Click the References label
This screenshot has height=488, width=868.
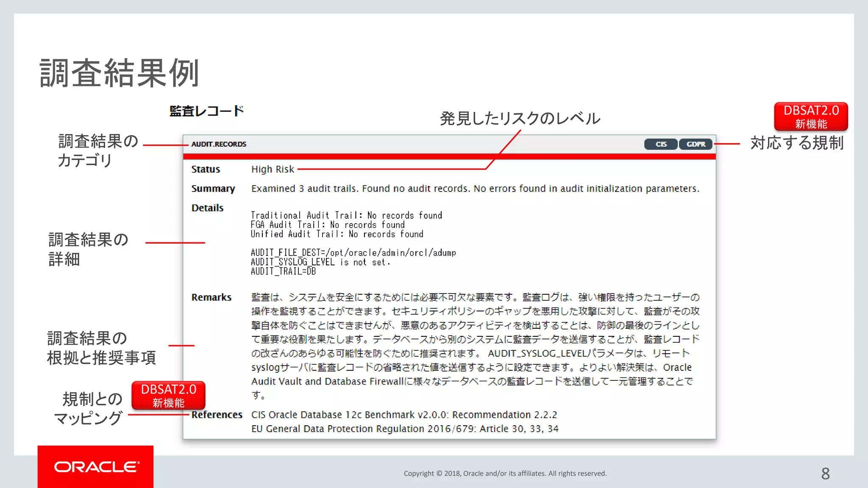[217, 414]
